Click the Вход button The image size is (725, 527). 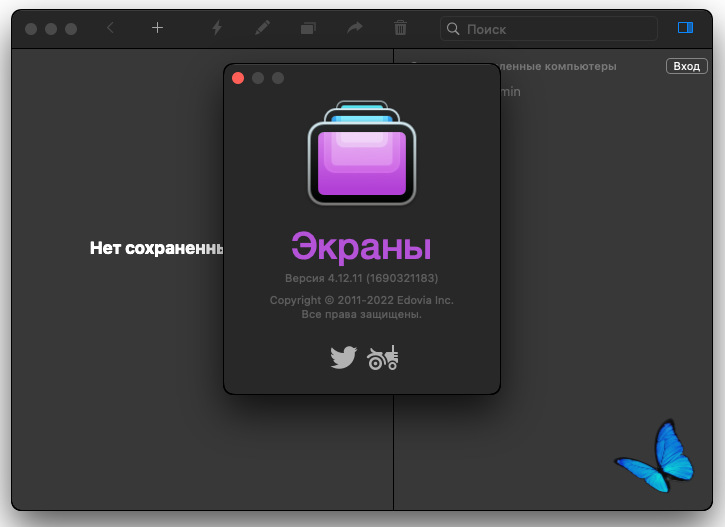[687, 66]
